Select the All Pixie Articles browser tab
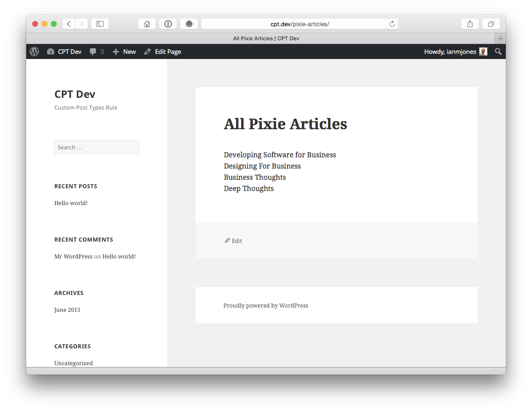The width and height of the screenshot is (532, 412). 266,39
